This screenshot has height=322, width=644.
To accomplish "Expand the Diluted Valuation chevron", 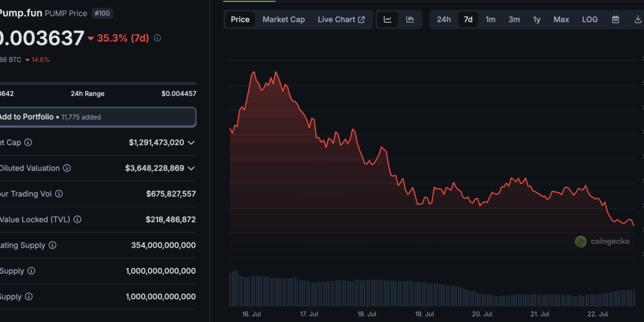I will [191, 168].
